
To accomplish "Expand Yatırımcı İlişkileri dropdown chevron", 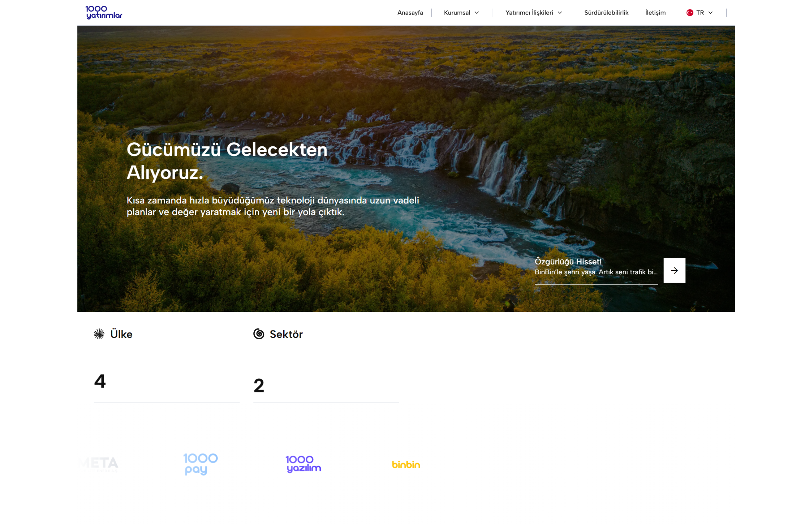I will 560,13.
